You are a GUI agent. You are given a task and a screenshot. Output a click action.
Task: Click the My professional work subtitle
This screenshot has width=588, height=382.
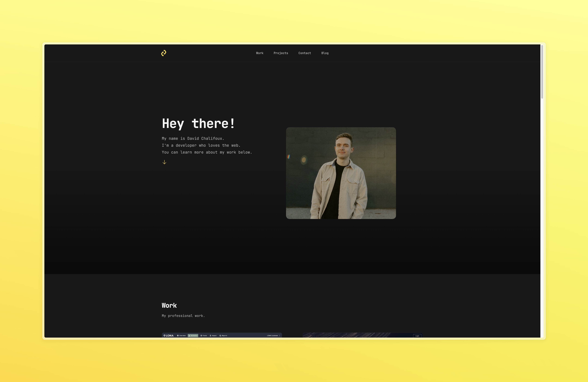[183, 316]
